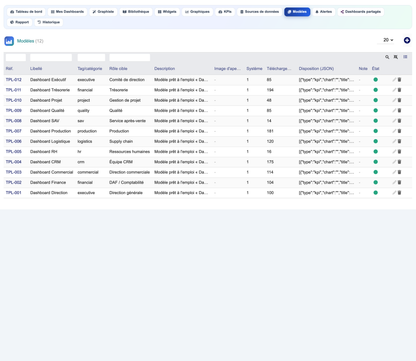Image resolution: width=416 pixels, height=361 pixels.
Task: Sort by the Libellé column header
Action: point(36,69)
